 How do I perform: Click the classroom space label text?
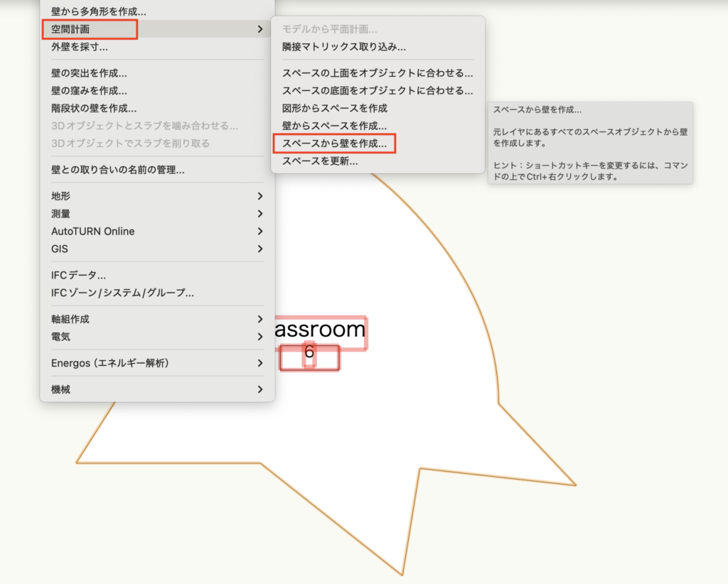pyautogui.click(x=319, y=330)
